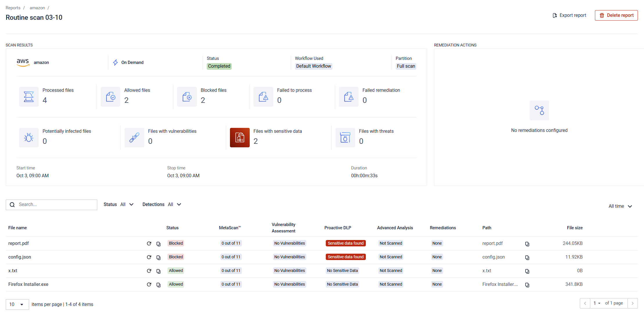The image size is (644, 317).
Task: Click the Processed files scanner icon
Action: point(29,97)
